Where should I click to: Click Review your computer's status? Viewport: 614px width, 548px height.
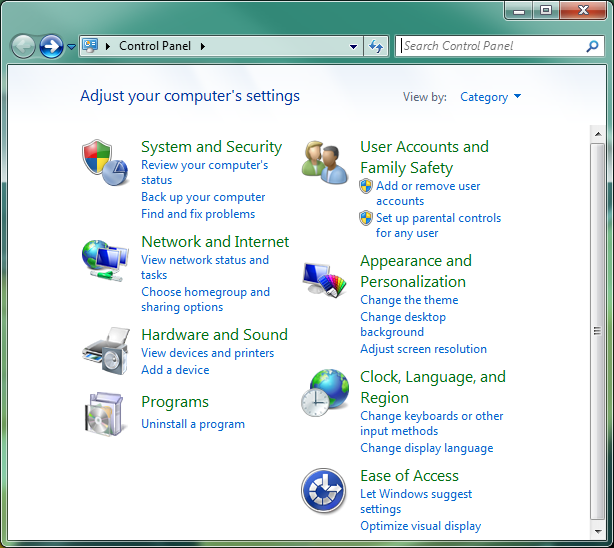coord(204,172)
